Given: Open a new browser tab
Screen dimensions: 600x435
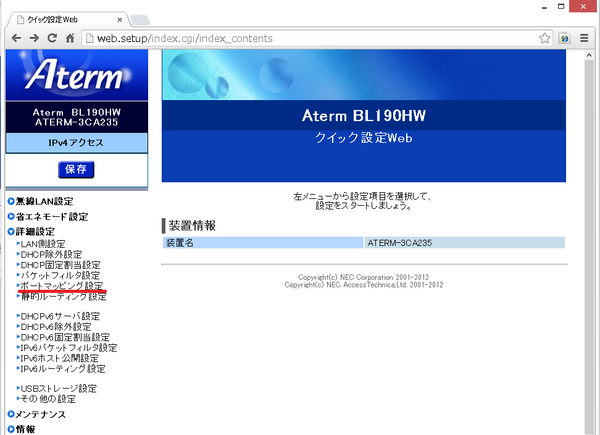Looking at the screenshot, I should (140, 20).
